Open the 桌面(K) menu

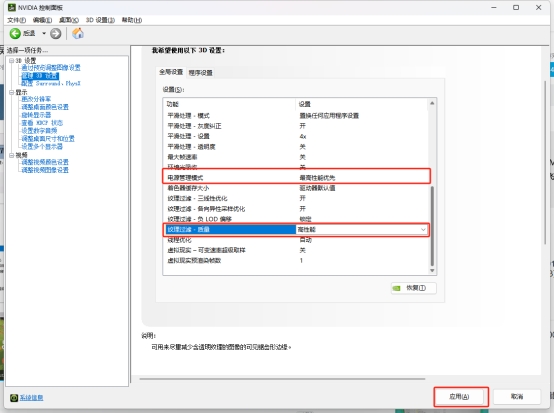pos(69,20)
